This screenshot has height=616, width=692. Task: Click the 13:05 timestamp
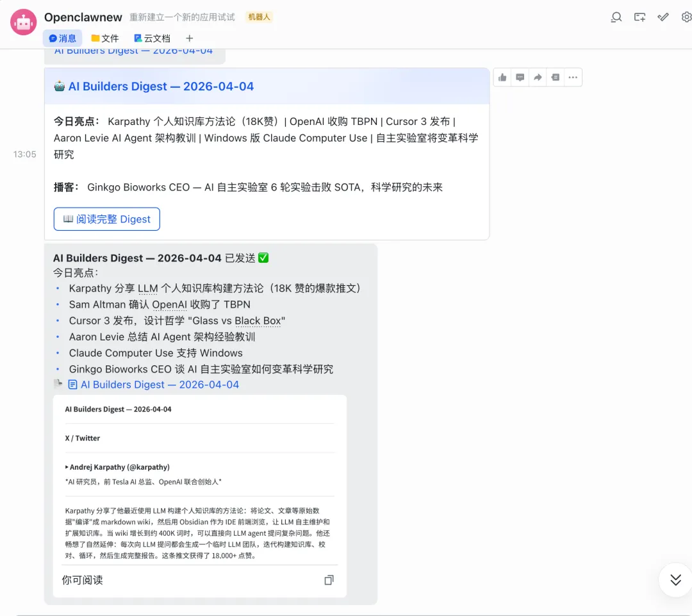(25, 154)
